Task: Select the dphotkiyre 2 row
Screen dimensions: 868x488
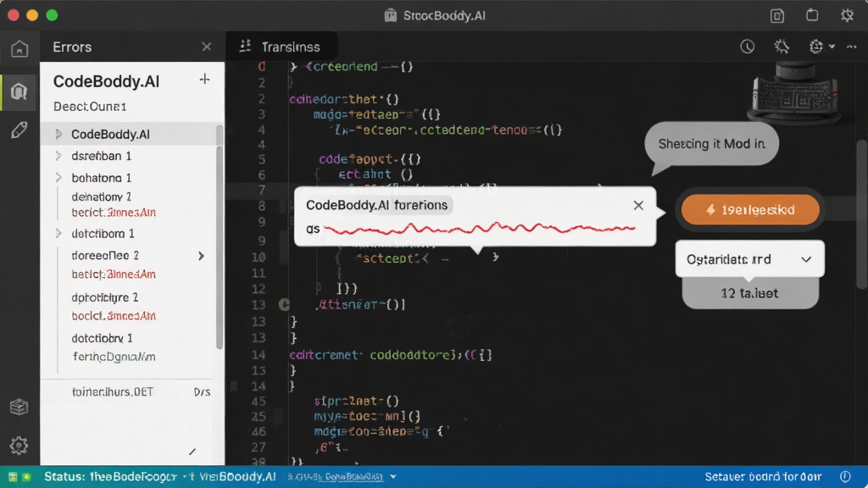Action: point(104,297)
